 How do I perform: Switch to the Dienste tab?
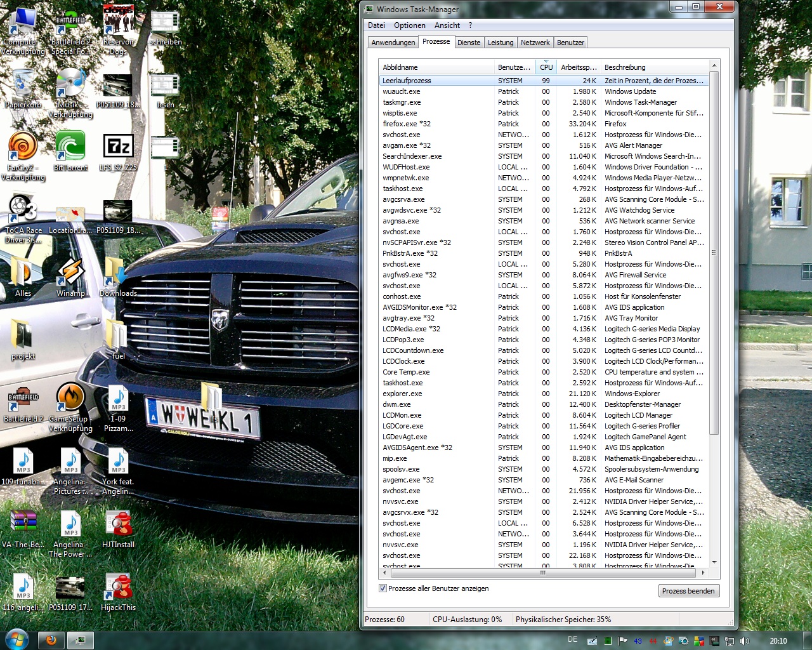469,43
